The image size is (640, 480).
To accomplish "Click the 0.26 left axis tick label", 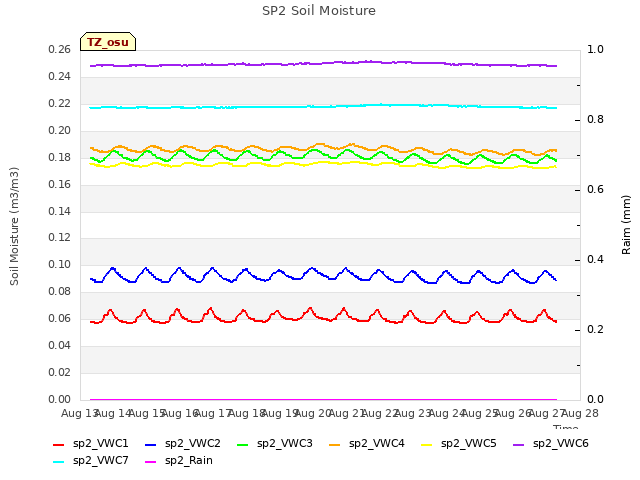I will click(x=60, y=50).
